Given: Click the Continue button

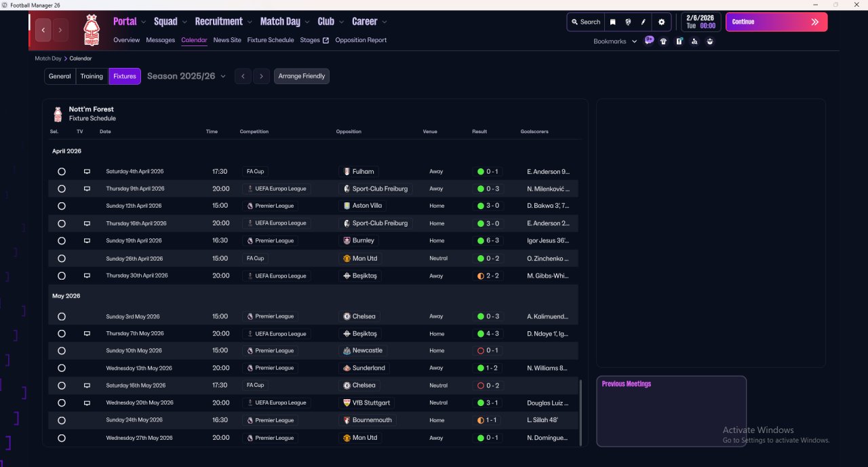Looking at the screenshot, I should tap(776, 22).
